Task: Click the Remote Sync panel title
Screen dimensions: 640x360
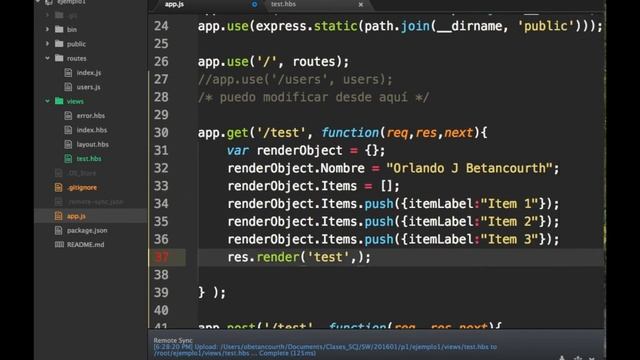Action: pyautogui.click(x=173, y=340)
